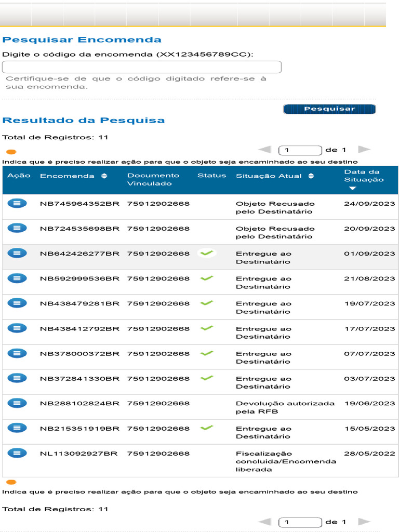399x532 pixels.
Task: Open action menu for NB592999536BR
Action: pos(17,278)
